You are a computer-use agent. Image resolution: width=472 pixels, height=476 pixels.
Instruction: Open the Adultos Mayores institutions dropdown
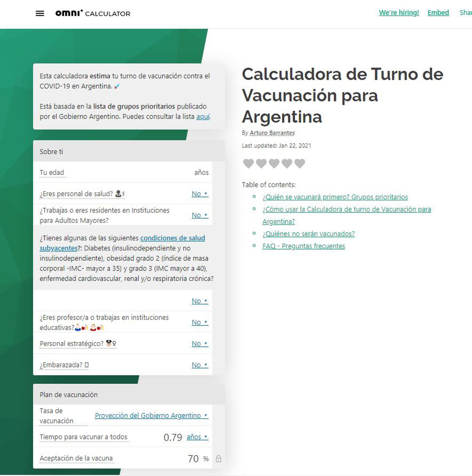click(x=200, y=215)
